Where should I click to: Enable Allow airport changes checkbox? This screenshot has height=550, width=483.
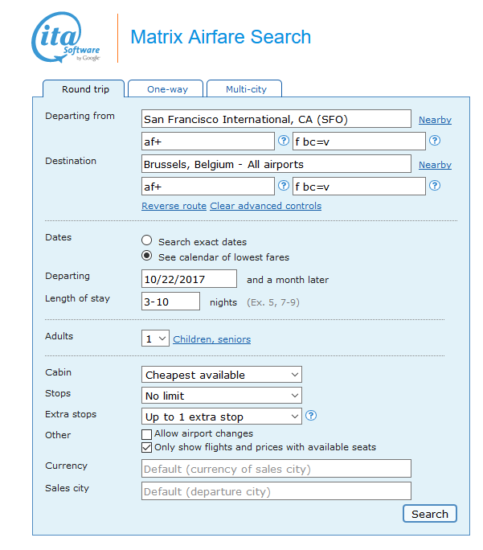[x=147, y=434]
